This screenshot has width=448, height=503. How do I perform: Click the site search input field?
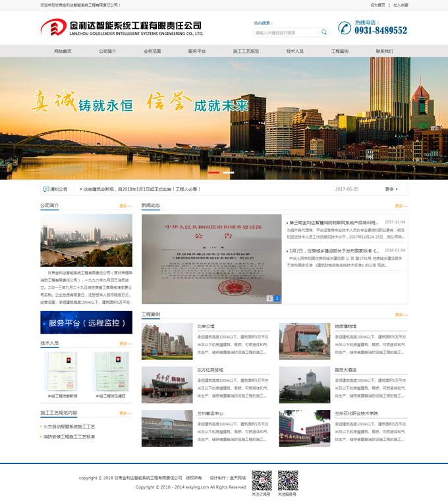click(x=286, y=32)
